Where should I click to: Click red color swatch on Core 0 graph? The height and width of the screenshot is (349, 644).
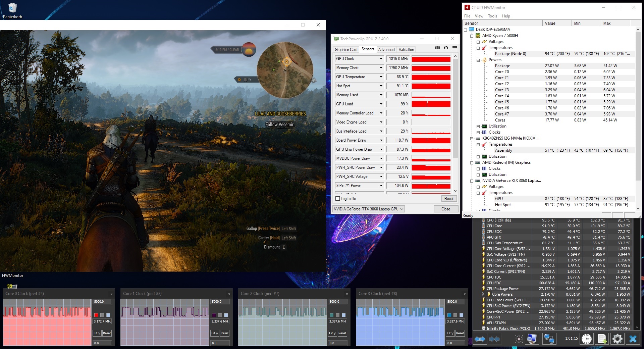coord(96,315)
